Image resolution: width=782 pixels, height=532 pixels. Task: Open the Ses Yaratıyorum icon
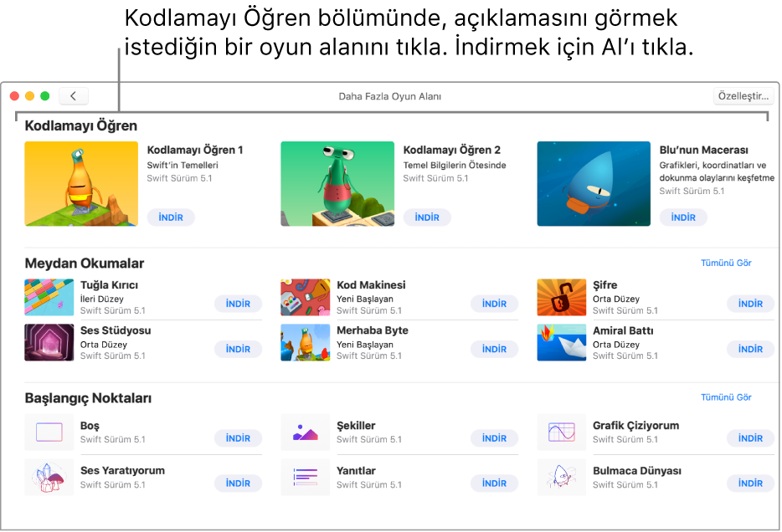49,478
